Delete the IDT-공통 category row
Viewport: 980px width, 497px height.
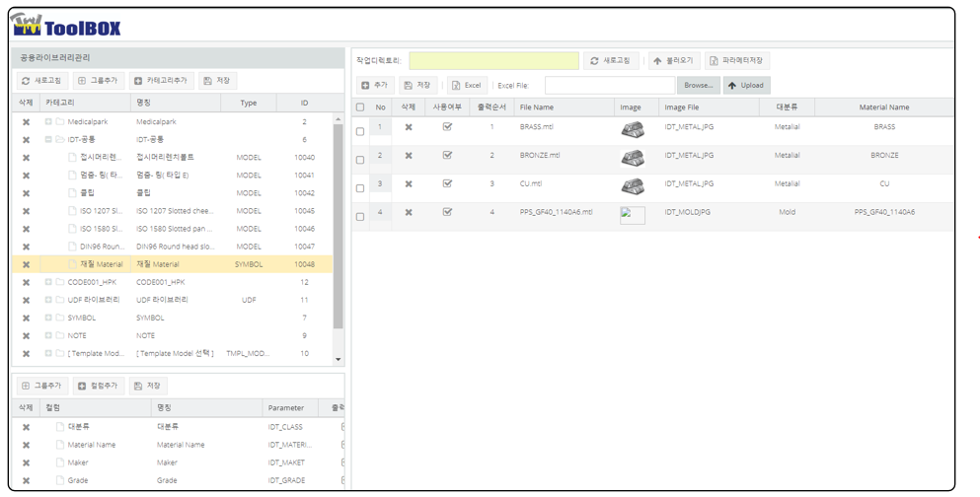click(x=26, y=140)
